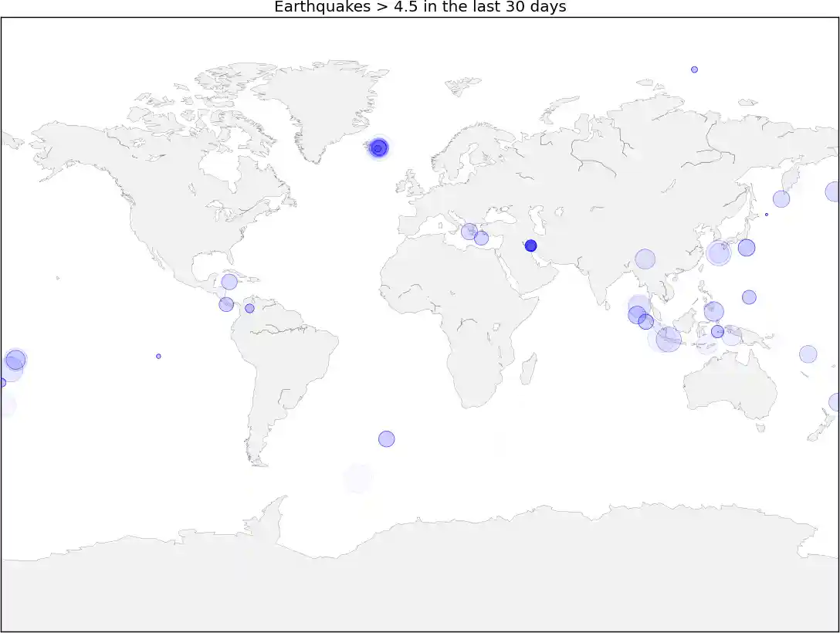Click the tiny marker in the eastern Pacific
840x633 pixels.
tap(158, 355)
